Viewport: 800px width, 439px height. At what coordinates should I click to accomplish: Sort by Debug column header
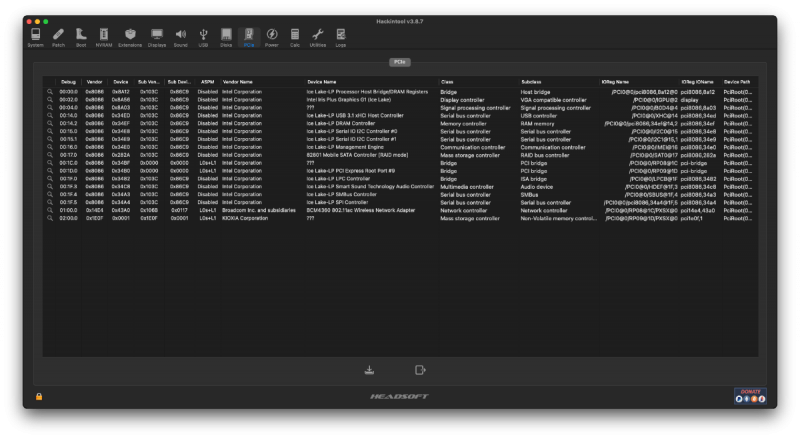68,82
